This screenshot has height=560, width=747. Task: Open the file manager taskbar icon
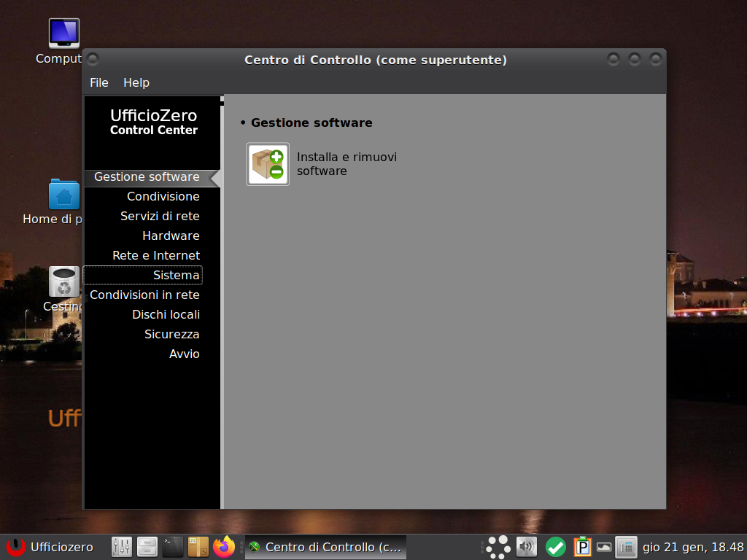[x=147, y=547]
